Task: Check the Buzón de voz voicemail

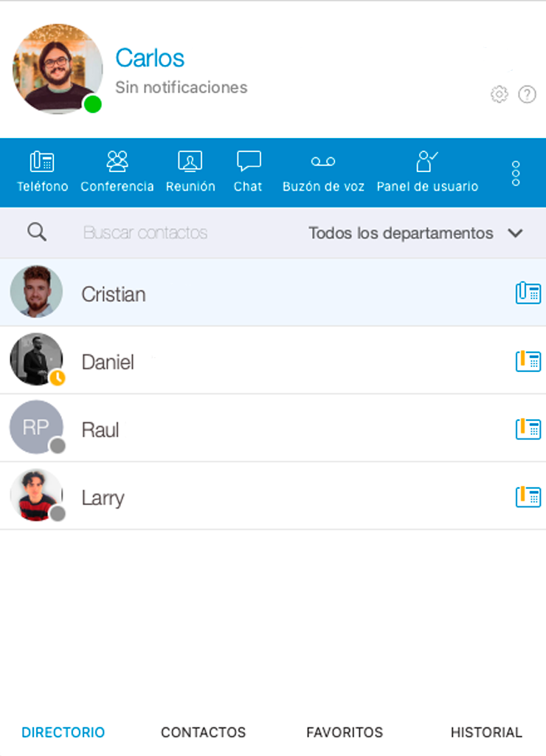Action: pyautogui.click(x=323, y=171)
